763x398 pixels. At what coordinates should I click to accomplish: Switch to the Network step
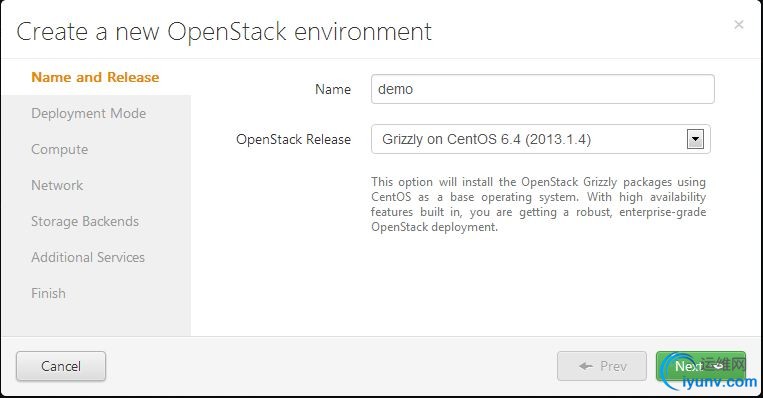coord(57,185)
